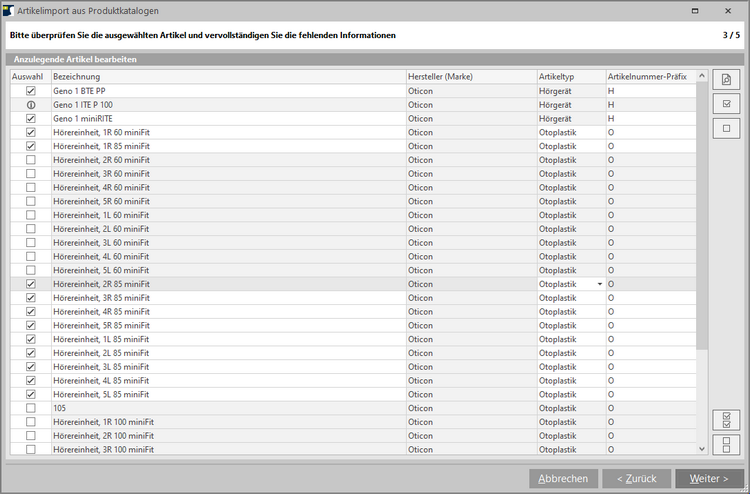The image size is (750, 494).
Task: Click the vertical scrollbar thumb
Action: pyautogui.click(x=702, y=215)
